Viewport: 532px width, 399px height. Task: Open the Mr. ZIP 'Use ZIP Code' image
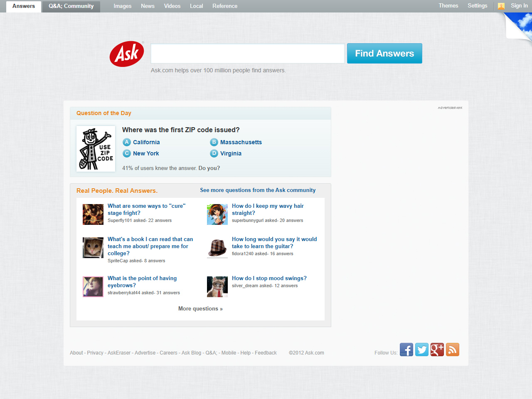[x=96, y=149]
